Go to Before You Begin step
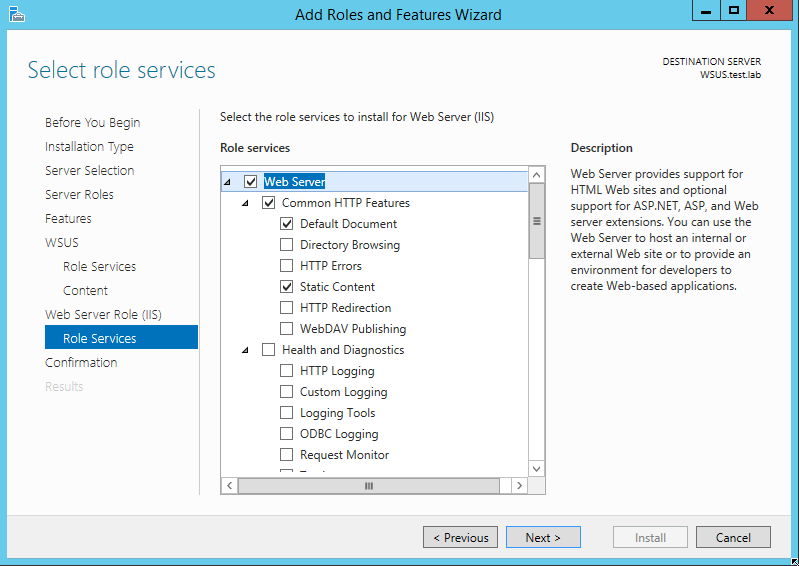 92,123
